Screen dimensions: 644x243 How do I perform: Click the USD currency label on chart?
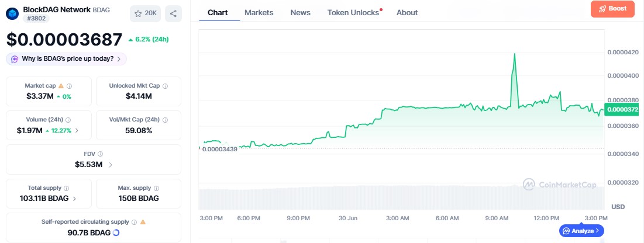(618, 206)
